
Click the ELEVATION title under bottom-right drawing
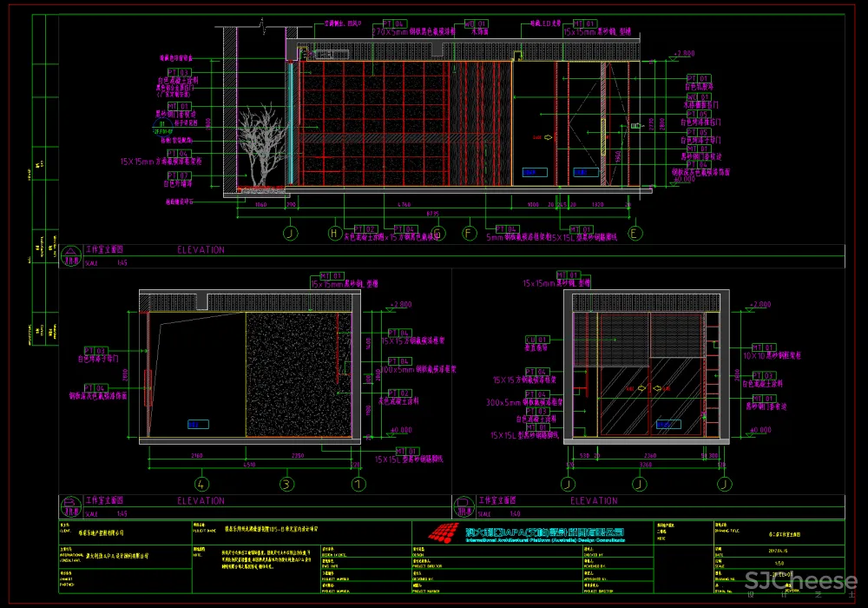click(594, 501)
